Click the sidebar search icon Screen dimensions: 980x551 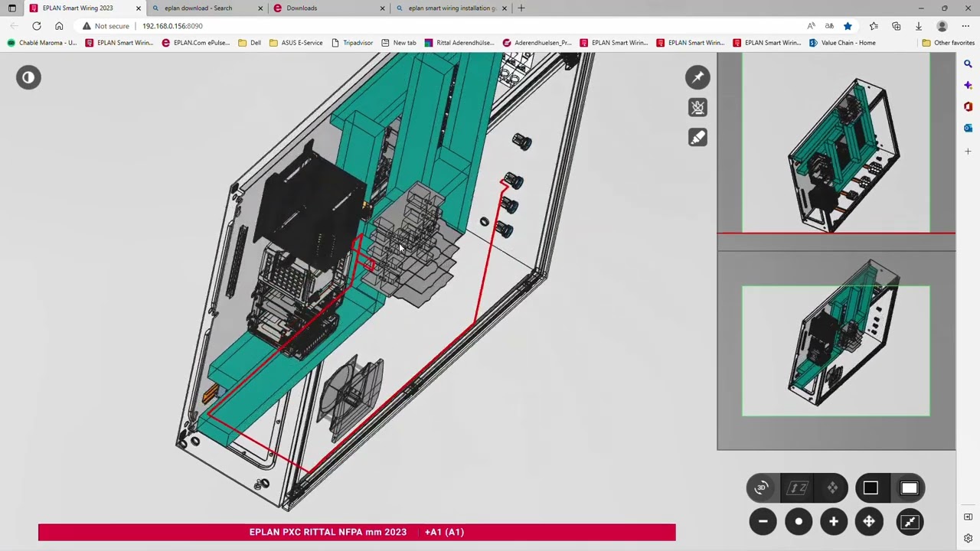tap(968, 64)
